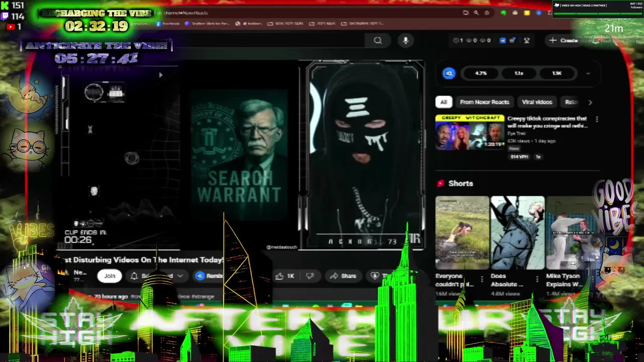The width and height of the screenshot is (644, 362).
Task: Click the list lines icon in extension toolbar
Action: click(512, 41)
